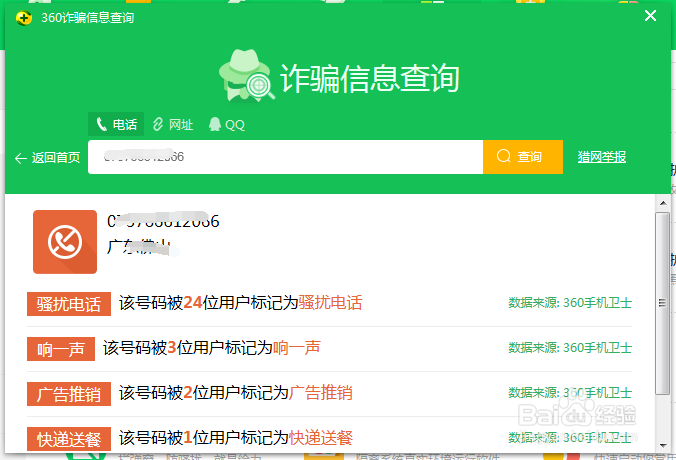Screen dimensions: 676x460
Task: Click the detective mascot icon in the header
Action: click(246, 76)
